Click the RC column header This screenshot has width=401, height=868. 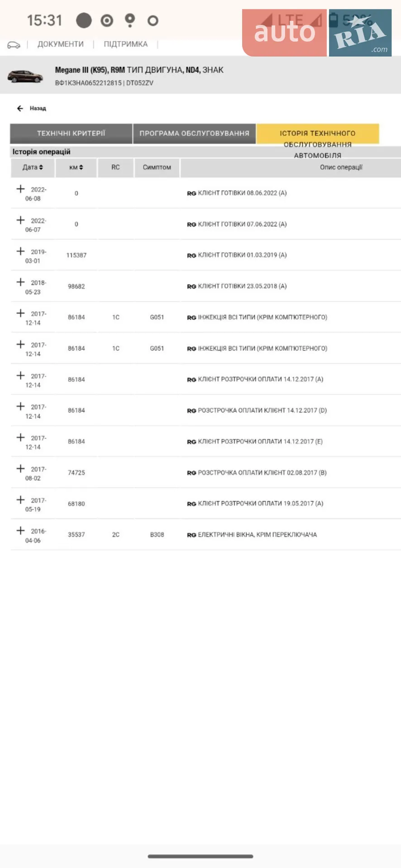coord(115,167)
